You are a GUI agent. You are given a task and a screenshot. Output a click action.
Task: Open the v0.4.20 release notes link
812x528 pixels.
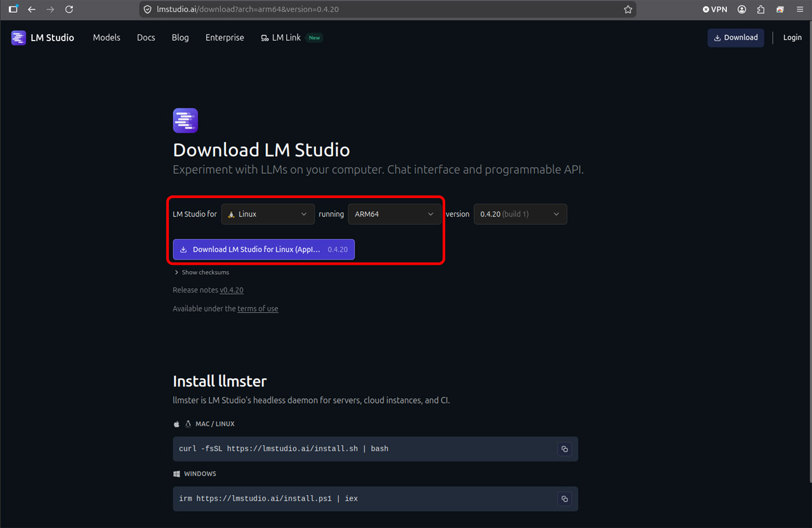[x=232, y=290]
